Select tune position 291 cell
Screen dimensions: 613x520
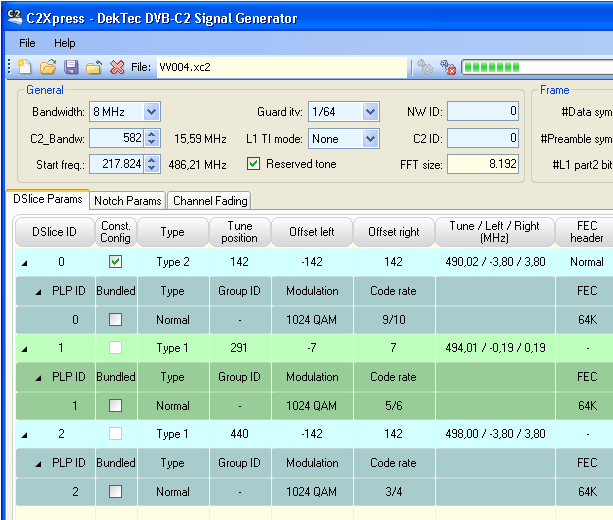click(239, 348)
